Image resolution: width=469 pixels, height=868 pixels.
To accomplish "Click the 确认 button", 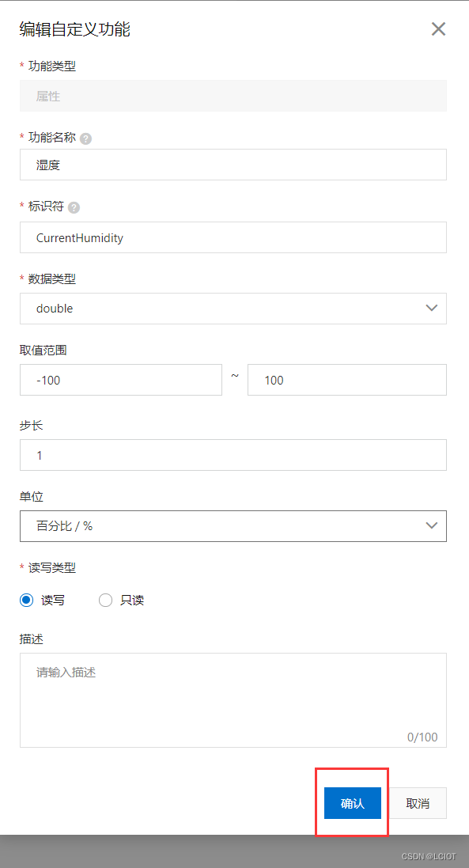I will coord(352,803).
